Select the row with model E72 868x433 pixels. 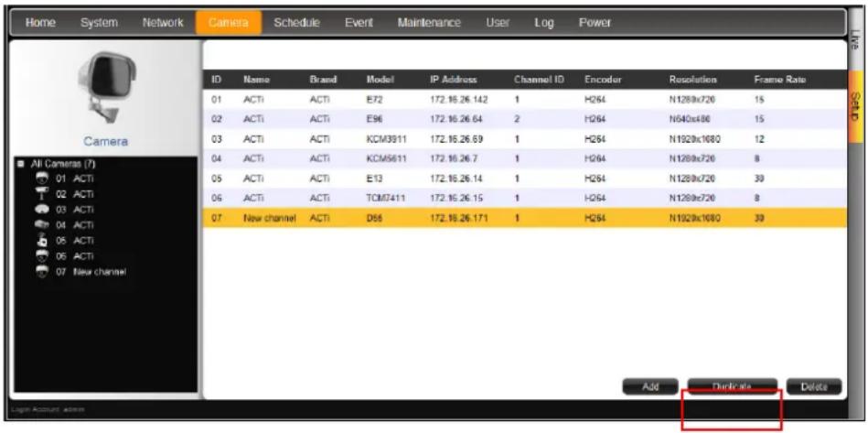point(525,100)
